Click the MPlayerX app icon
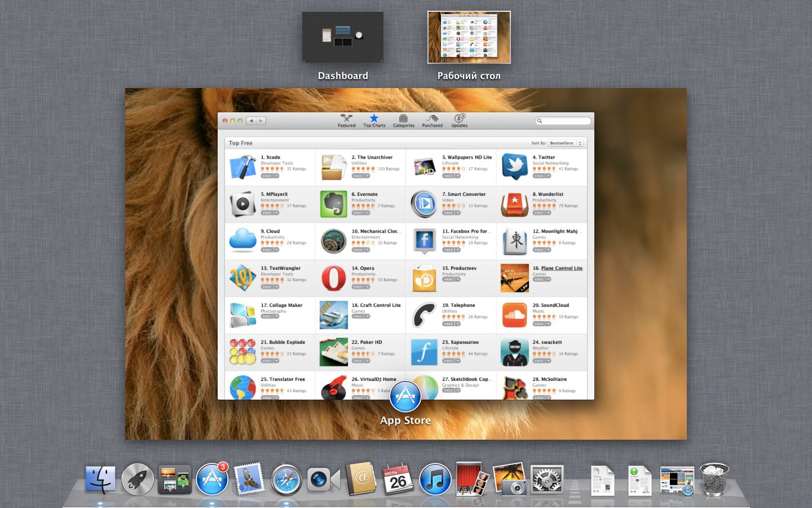 [x=243, y=204]
